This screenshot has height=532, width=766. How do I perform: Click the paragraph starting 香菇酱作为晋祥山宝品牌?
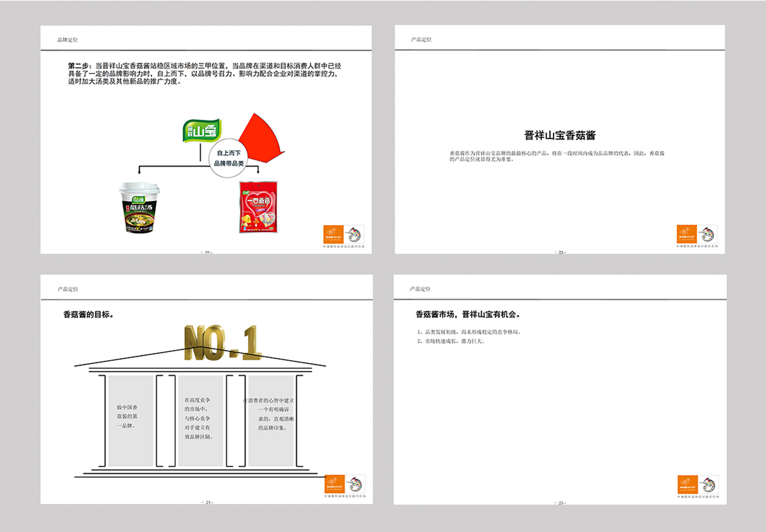pyautogui.click(x=556, y=156)
